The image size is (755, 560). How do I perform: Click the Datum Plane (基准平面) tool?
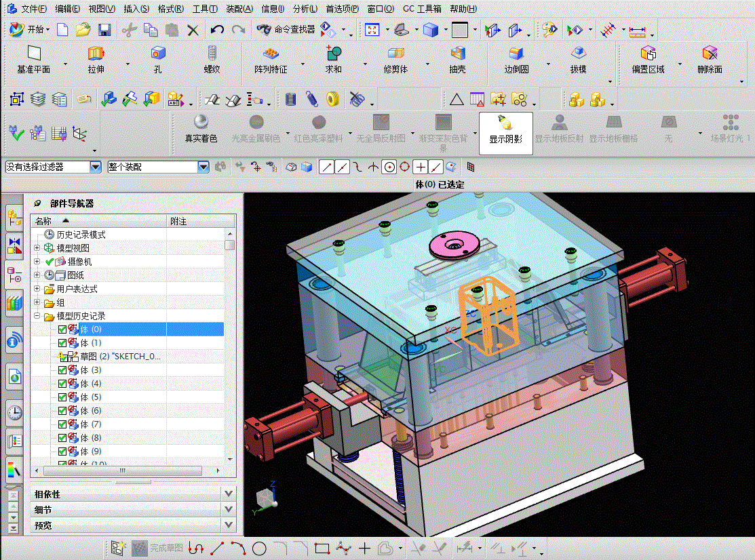(34, 60)
